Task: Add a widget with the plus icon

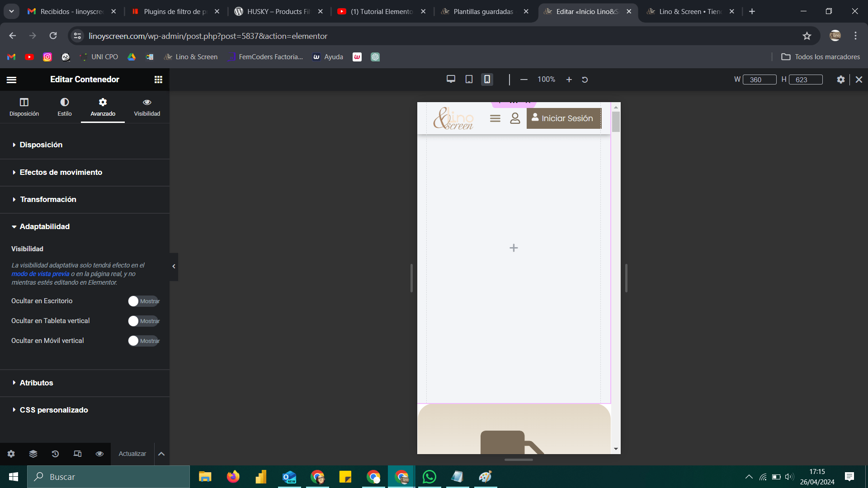Action: [x=514, y=248]
